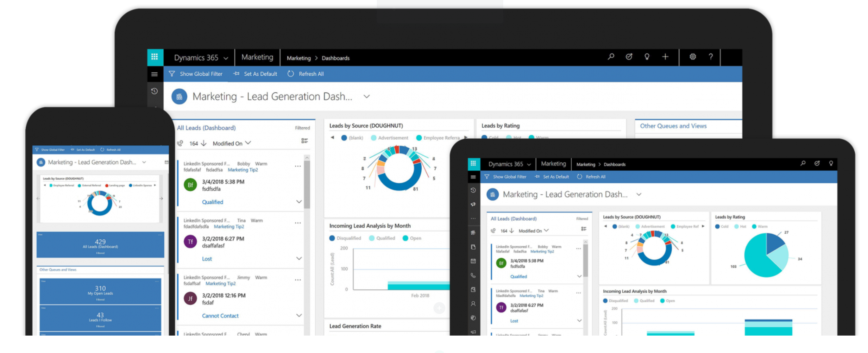Click next chart arrow on phone
This screenshot has width=868, height=353.
point(161,199)
